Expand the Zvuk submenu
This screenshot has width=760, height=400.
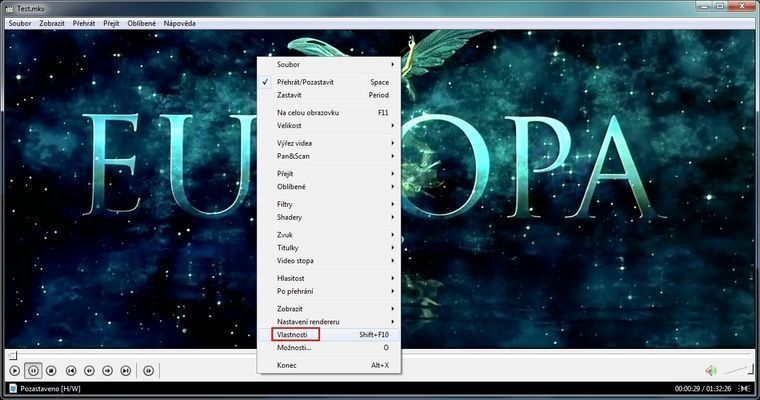[x=329, y=235]
